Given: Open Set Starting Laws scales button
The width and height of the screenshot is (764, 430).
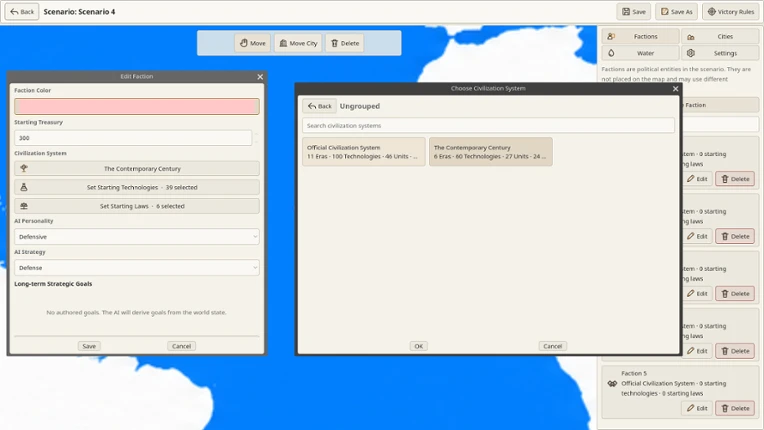Looking at the screenshot, I should (x=136, y=206).
